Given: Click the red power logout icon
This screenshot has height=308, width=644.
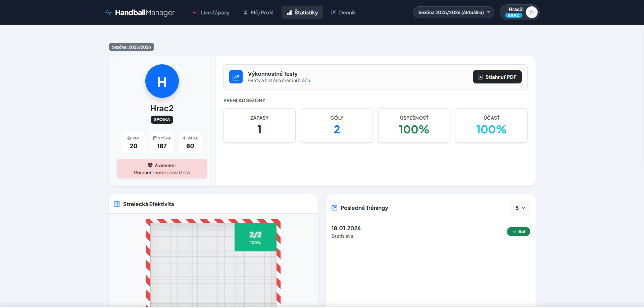Looking at the screenshot, I should click(x=531, y=12).
